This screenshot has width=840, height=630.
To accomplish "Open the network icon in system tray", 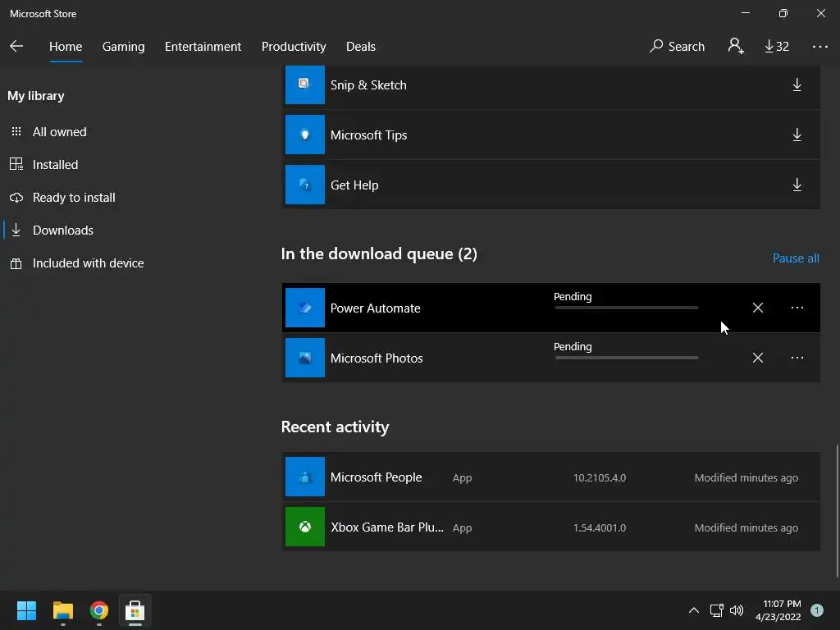I will pyautogui.click(x=716, y=610).
